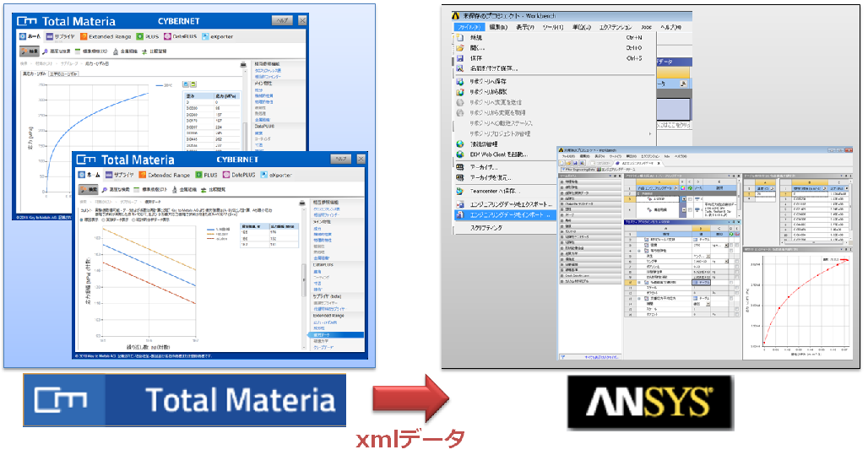
Task: Open クロスリファレンス表 link in back window
Action: (268, 71)
